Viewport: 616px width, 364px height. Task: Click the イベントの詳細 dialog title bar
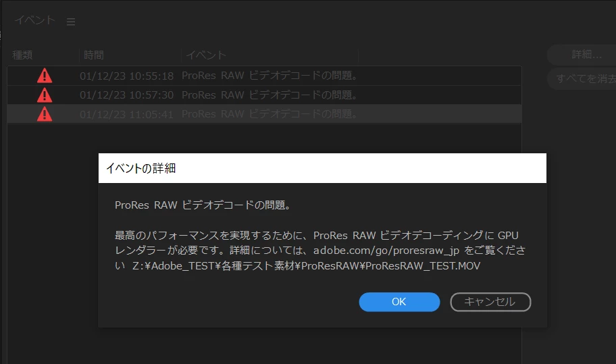click(322, 168)
